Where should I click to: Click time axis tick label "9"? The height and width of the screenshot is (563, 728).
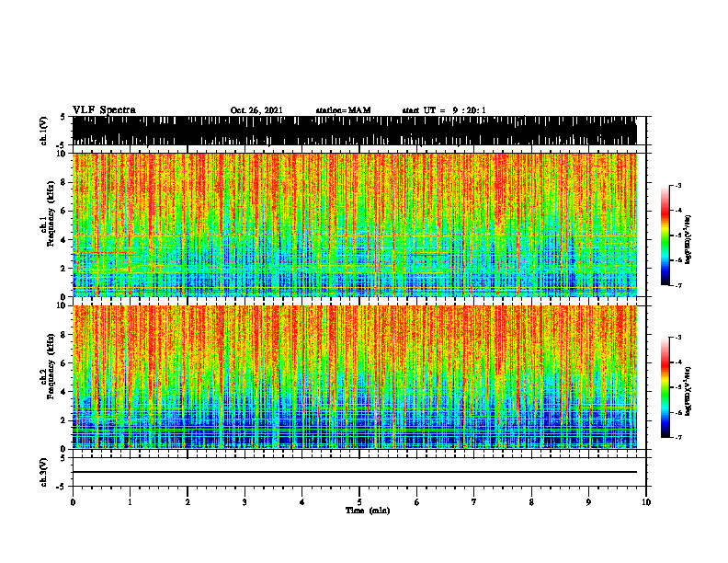point(588,502)
